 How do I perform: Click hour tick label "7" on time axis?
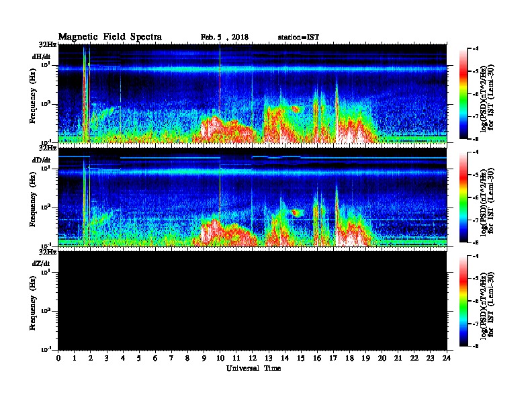coord(172,359)
